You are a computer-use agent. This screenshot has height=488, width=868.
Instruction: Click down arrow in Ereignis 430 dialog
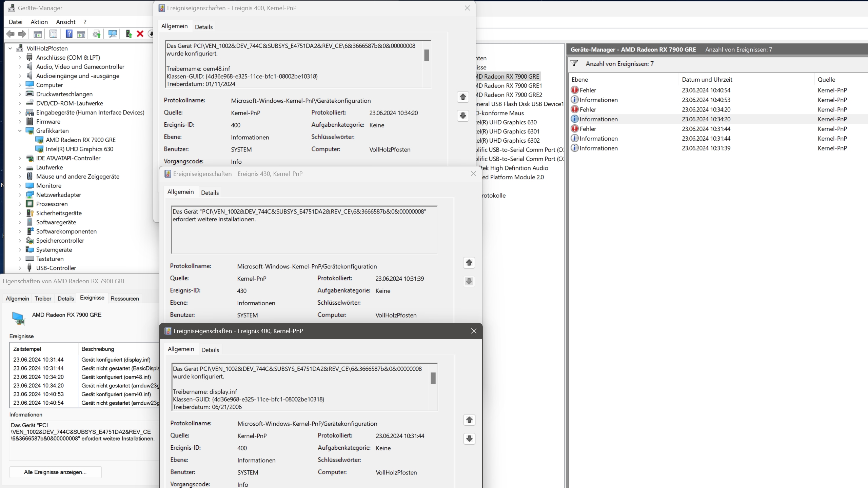coord(469,281)
